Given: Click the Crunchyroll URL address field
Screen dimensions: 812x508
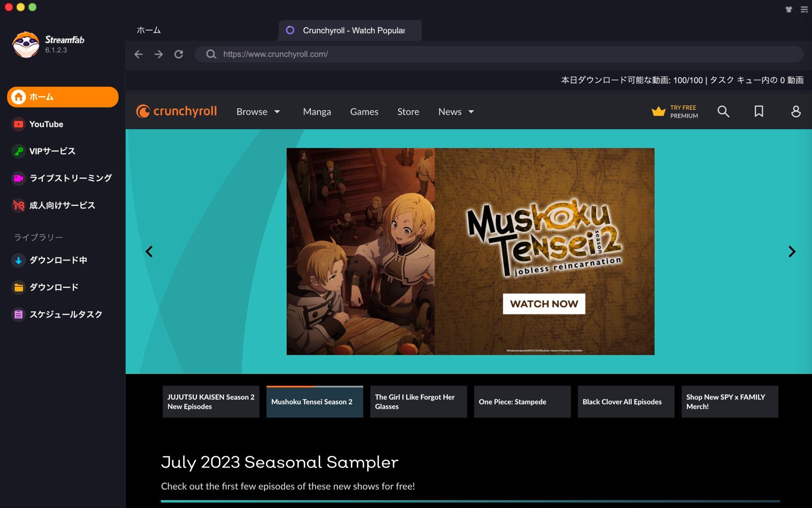Looking at the screenshot, I should (499, 54).
